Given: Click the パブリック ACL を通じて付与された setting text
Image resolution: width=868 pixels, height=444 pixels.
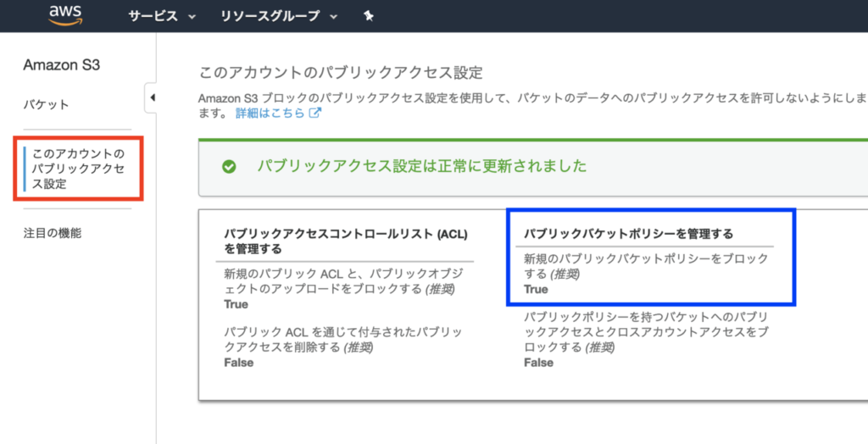Looking at the screenshot, I should tap(342, 340).
